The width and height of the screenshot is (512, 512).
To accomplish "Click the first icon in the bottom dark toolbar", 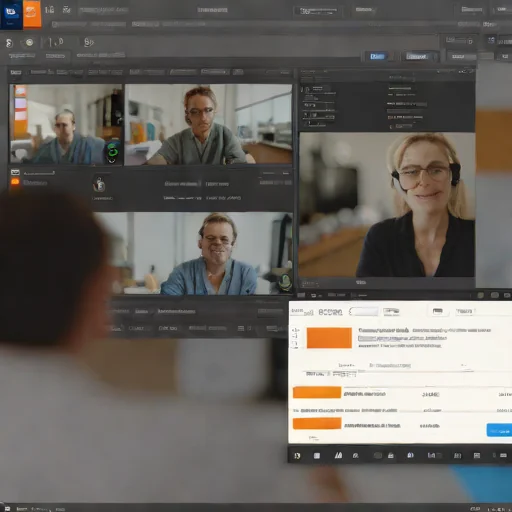I will tap(297, 456).
